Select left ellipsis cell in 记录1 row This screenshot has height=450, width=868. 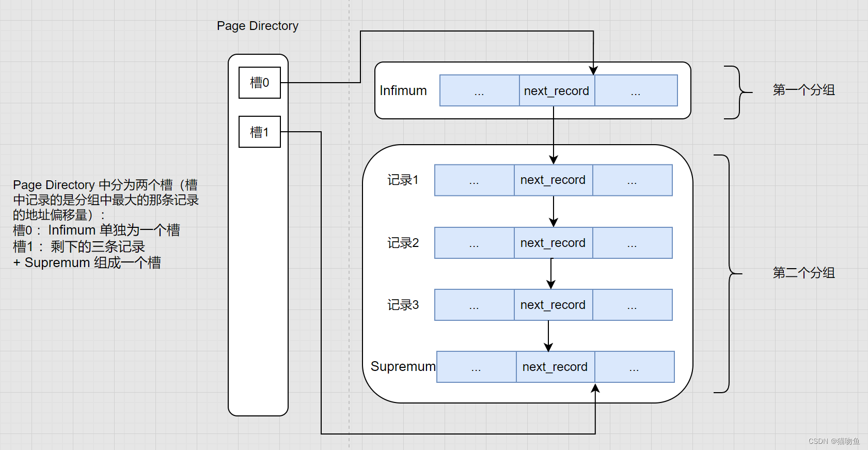click(475, 180)
